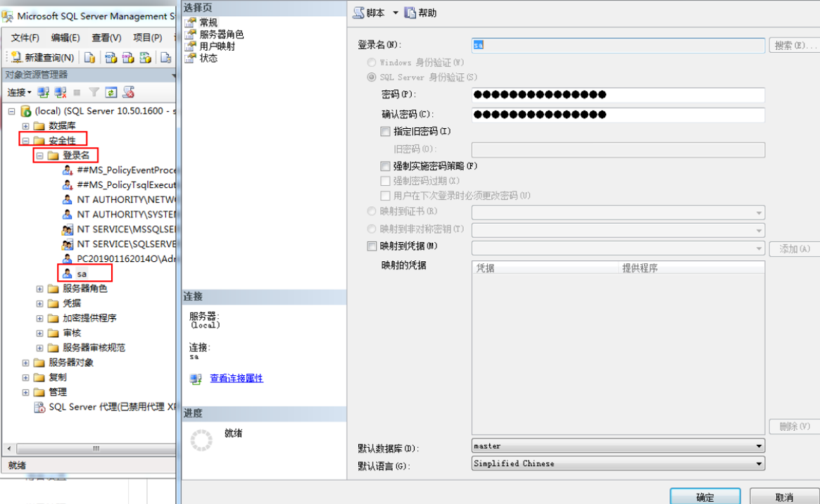Image resolution: width=820 pixels, height=504 pixels.
Task: Enable 强制实施密码策略 checkbox
Action: click(386, 166)
